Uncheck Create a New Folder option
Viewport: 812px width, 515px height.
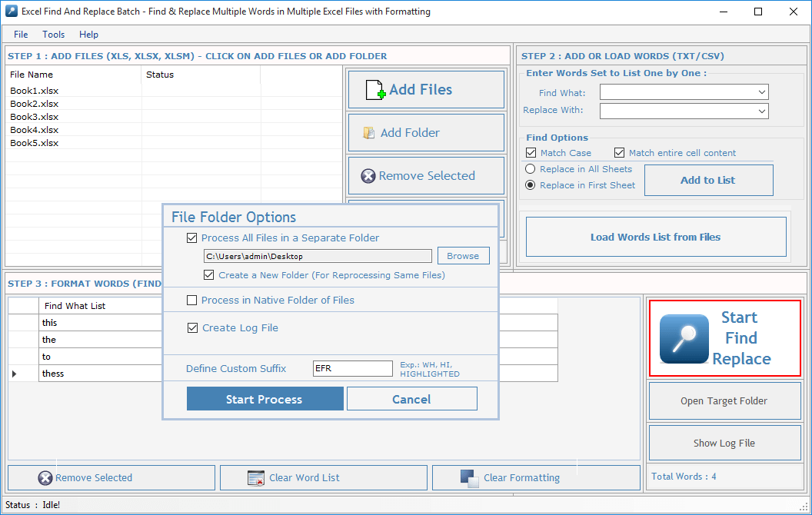click(208, 275)
